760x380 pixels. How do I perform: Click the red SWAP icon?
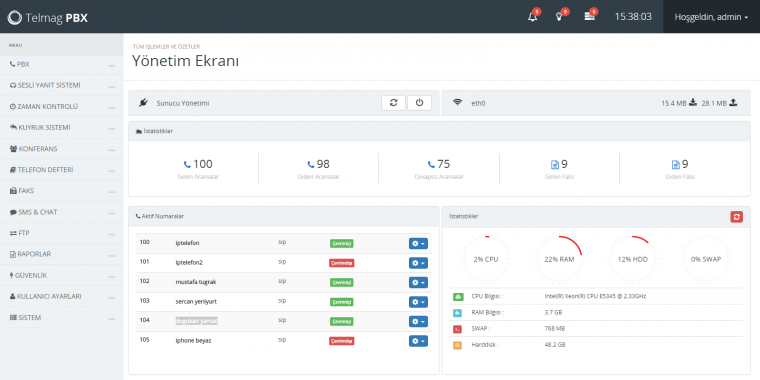458,329
